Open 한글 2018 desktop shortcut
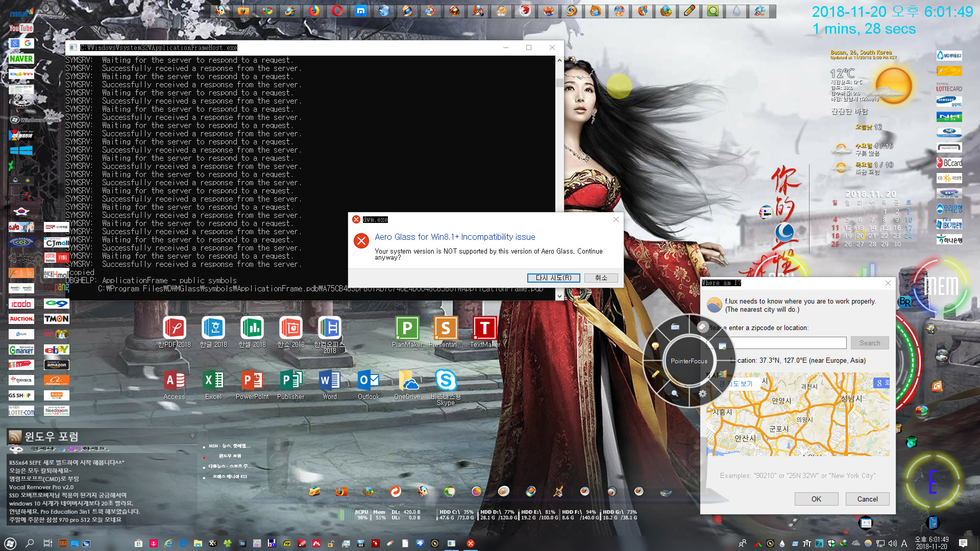The width and height of the screenshot is (980, 551). click(213, 332)
